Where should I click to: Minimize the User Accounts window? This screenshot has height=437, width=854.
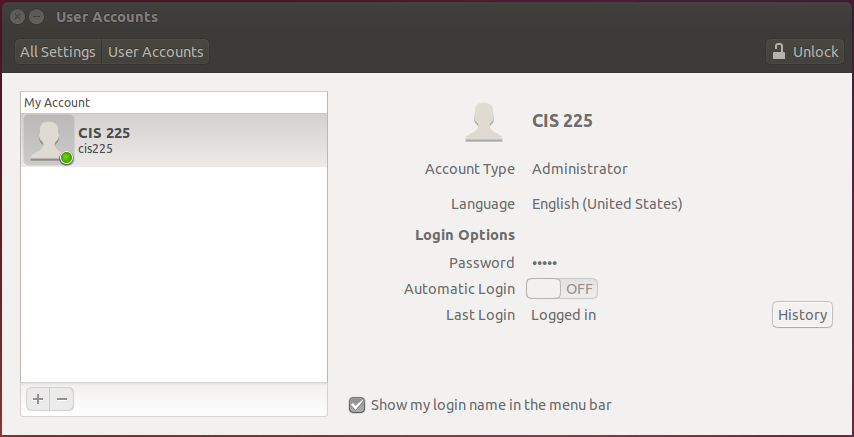pos(36,17)
